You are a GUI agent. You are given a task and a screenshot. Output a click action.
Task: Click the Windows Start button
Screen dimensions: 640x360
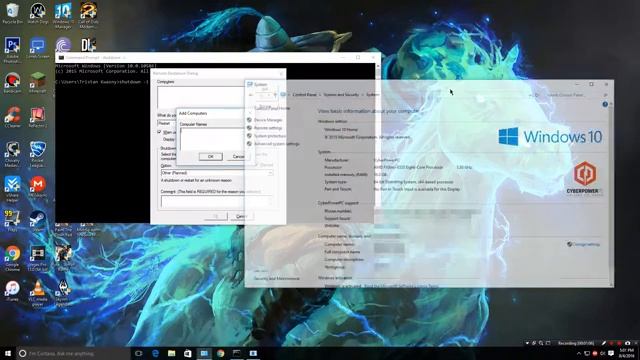click(x=8, y=353)
